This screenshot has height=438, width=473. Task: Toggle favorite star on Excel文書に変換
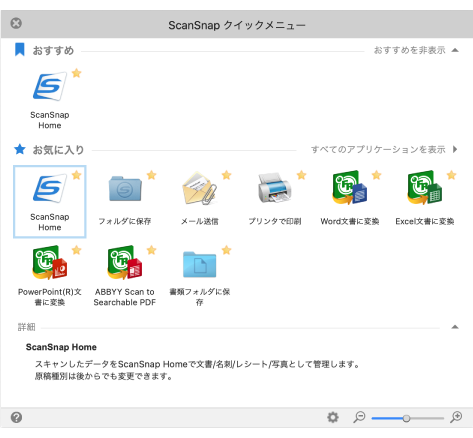(x=452, y=175)
